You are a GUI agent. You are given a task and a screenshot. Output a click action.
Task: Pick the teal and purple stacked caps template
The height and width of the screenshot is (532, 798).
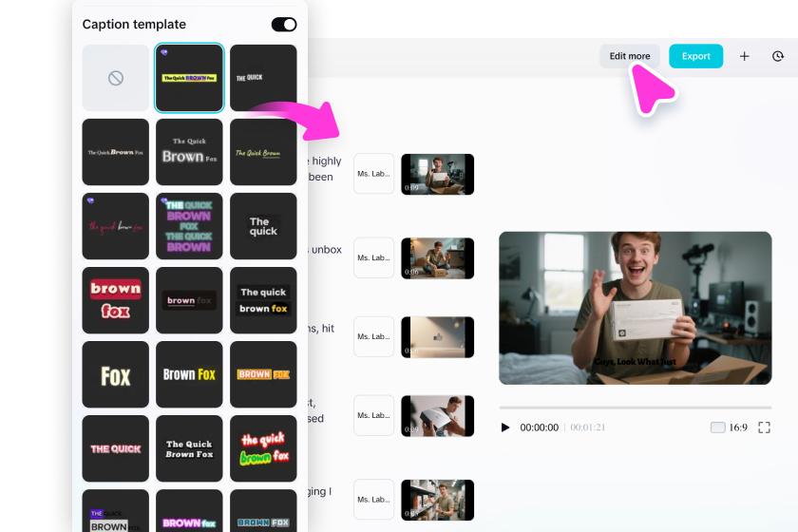pyautogui.click(x=189, y=226)
